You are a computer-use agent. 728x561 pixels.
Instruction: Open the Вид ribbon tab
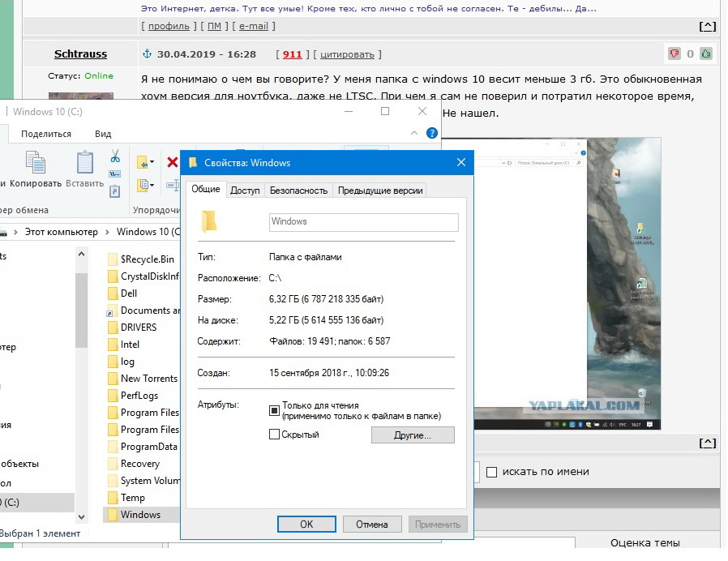point(103,134)
